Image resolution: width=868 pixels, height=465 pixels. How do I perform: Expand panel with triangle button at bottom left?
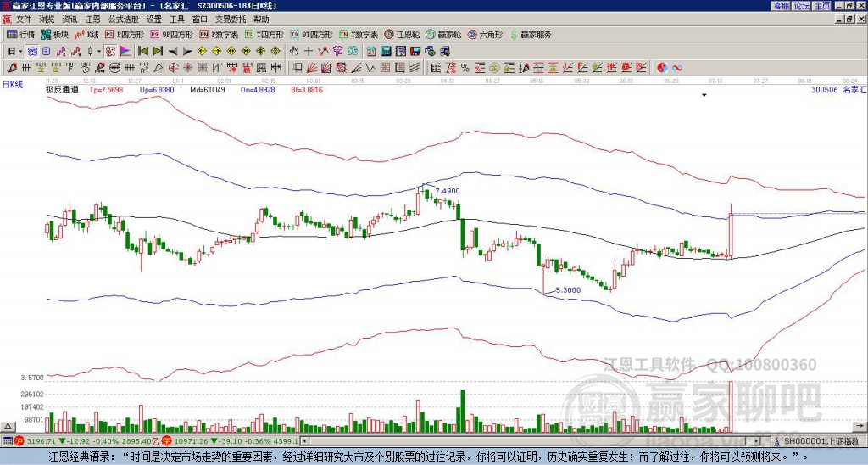8,426
